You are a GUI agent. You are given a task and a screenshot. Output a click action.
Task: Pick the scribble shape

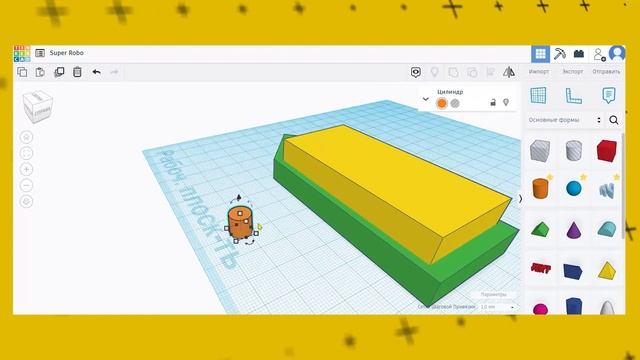(x=607, y=190)
